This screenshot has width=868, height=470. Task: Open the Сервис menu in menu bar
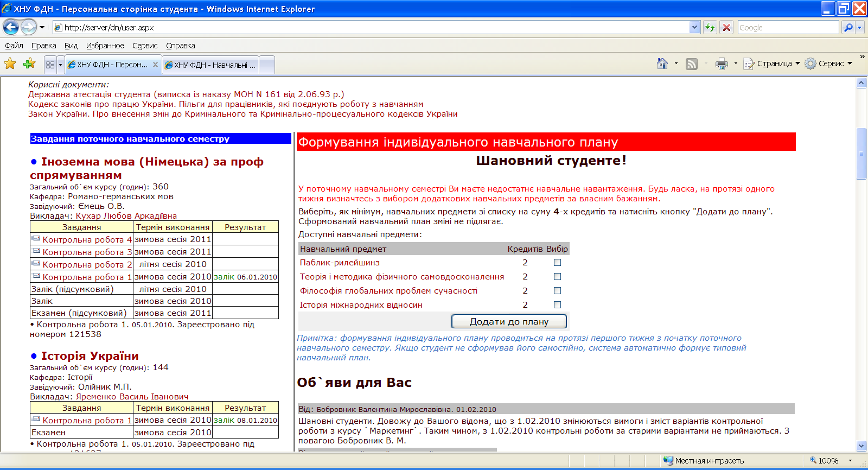145,46
